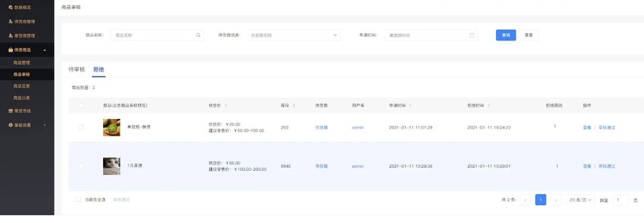The width and height of the screenshot is (644, 223).
Task: Go to previous page arrow
Action: [525, 200]
